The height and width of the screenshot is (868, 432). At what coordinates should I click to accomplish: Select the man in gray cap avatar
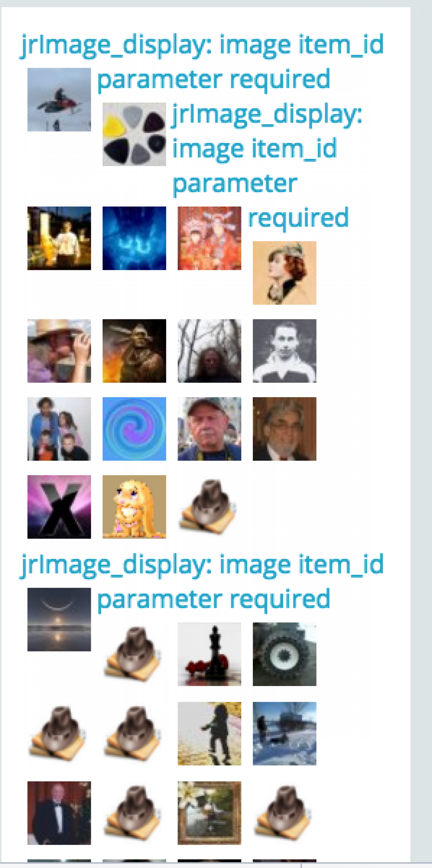pos(210,429)
